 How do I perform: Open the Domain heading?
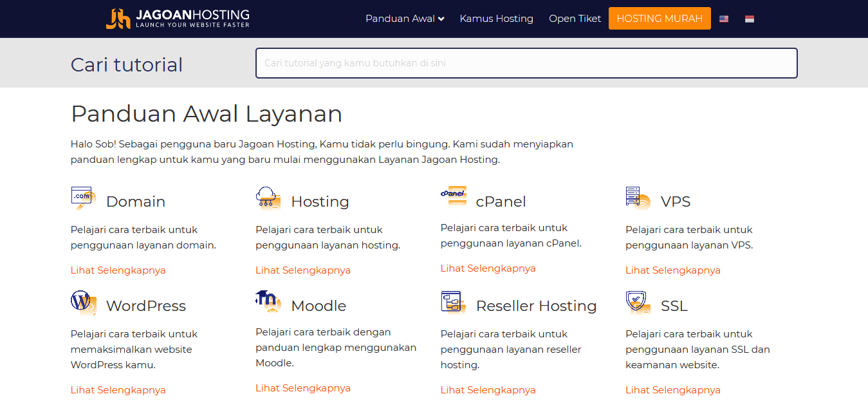point(136,201)
